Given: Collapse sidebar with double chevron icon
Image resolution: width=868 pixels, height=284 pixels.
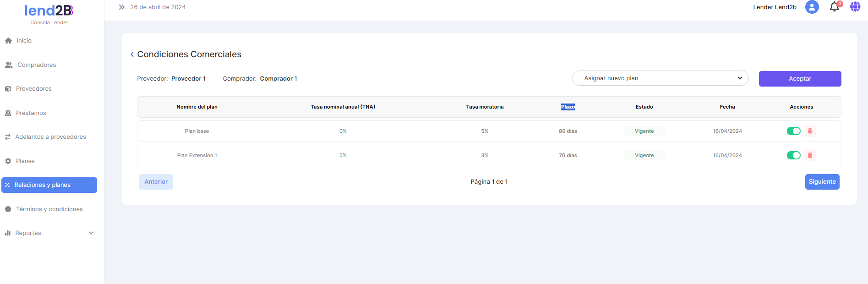Looking at the screenshot, I should tap(121, 7).
